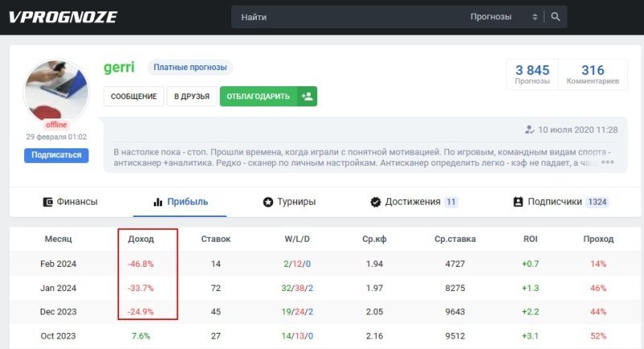Click the bar chart icon on Прибыль
The image size is (644, 349).
[x=159, y=202]
